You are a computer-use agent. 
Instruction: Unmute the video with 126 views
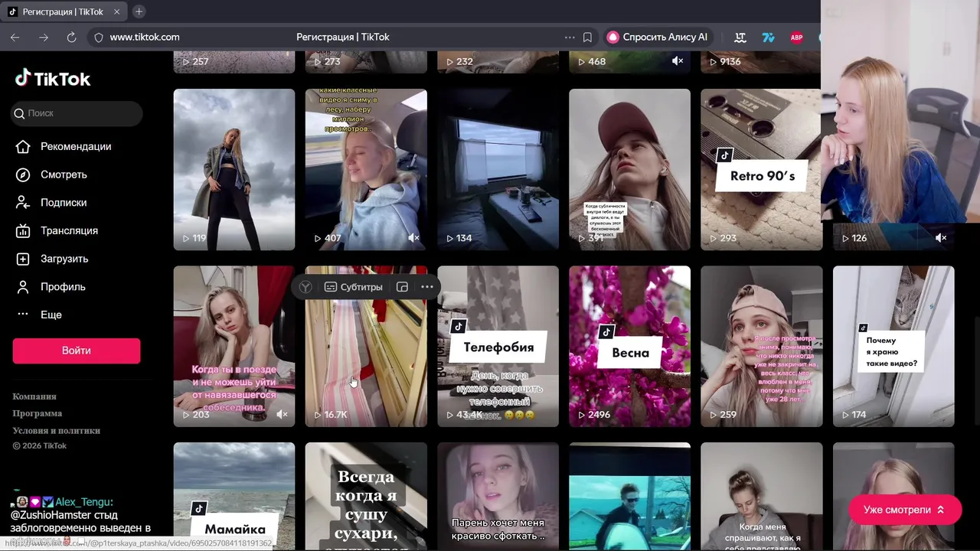941,238
